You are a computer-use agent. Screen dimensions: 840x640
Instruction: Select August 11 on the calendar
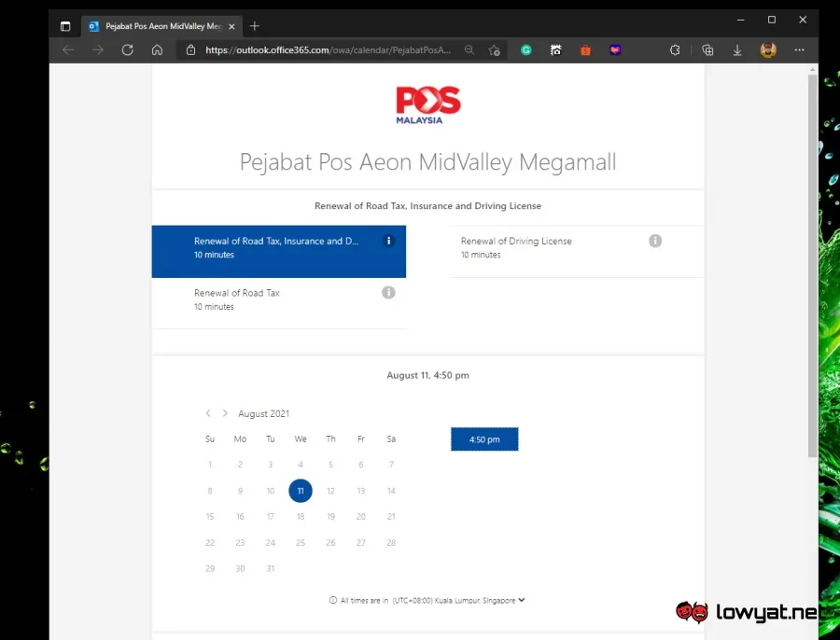pos(301,491)
